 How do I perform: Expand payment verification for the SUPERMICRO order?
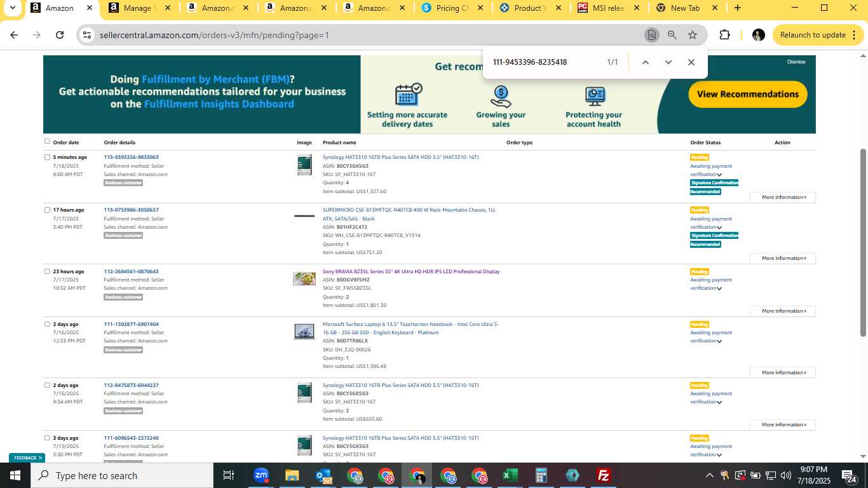719,227
